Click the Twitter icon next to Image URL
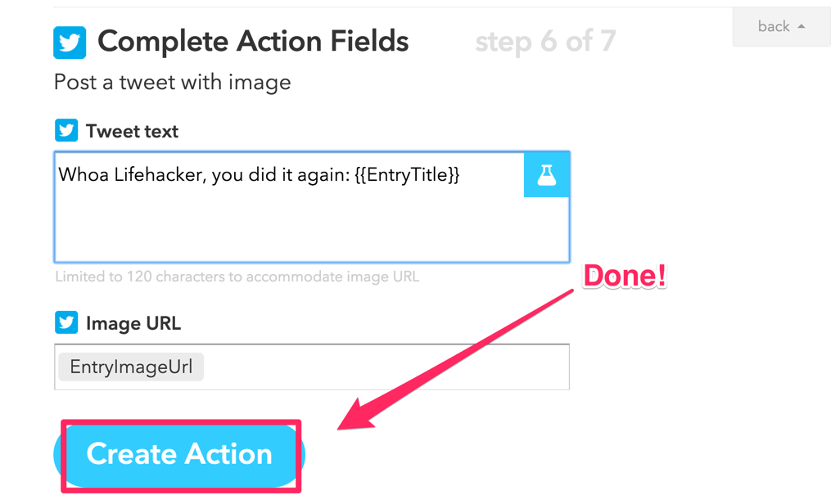Viewport: 831px width, 504px height. pyautogui.click(x=66, y=322)
